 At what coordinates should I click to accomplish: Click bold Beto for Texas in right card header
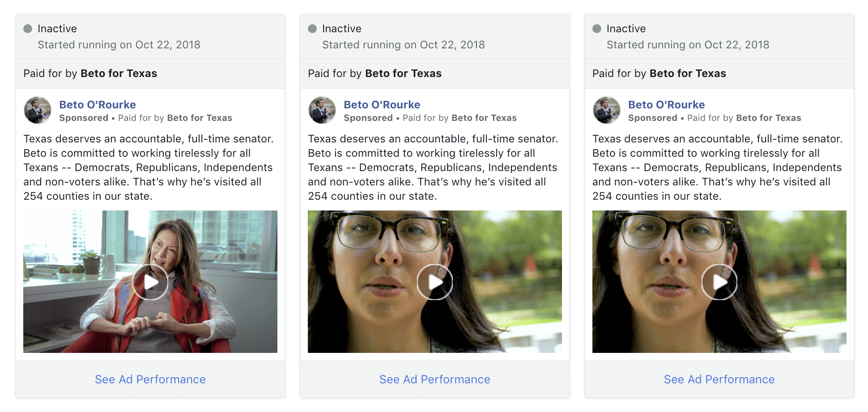(x=688, y=73)
